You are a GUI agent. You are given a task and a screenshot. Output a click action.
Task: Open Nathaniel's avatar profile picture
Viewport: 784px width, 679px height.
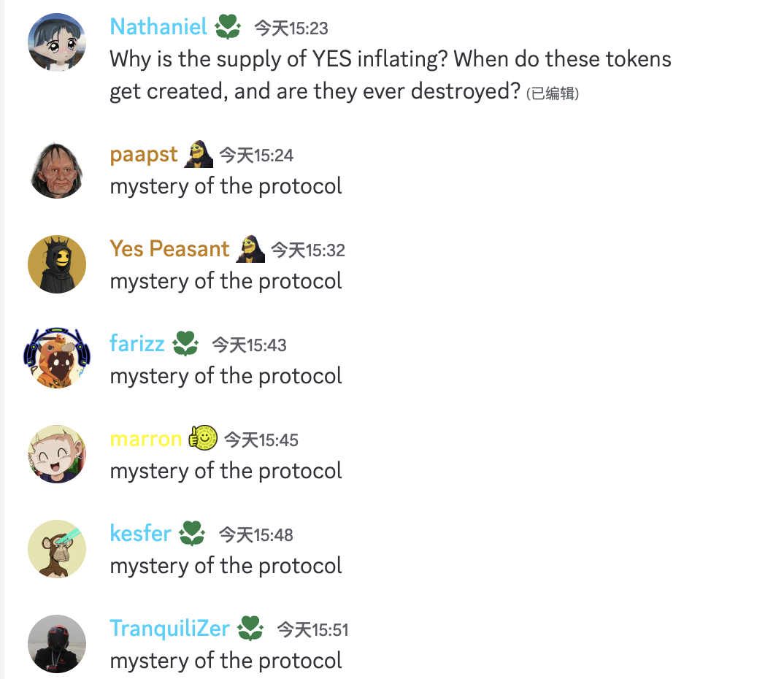(56, 42)
